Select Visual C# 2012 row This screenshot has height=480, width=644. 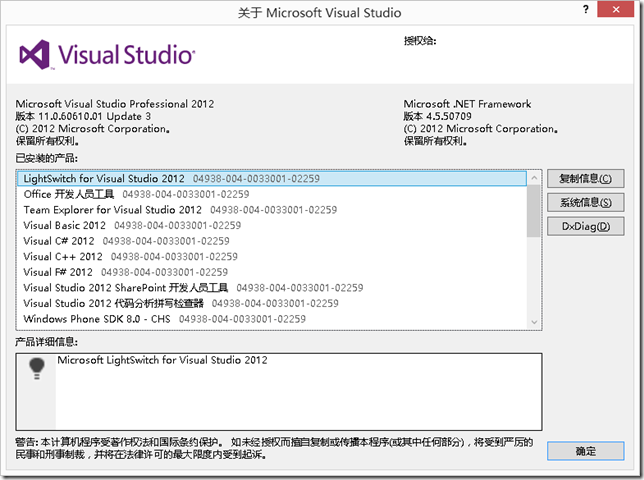[272, 241]
